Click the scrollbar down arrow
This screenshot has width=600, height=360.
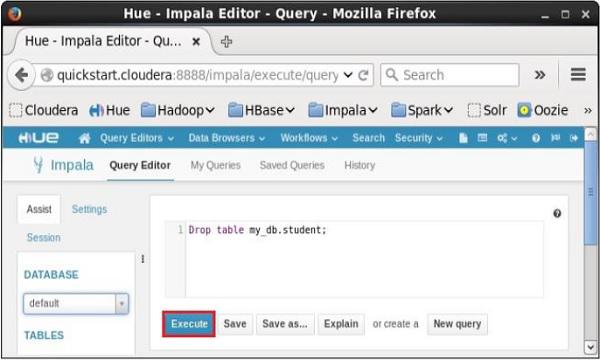(x=590, y=347)
